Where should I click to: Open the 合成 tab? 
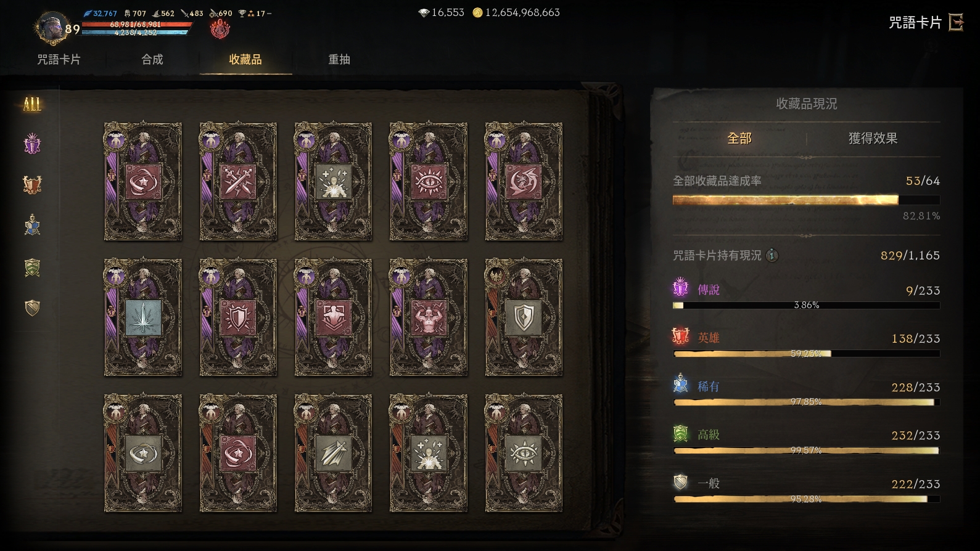tap(152, 59)
